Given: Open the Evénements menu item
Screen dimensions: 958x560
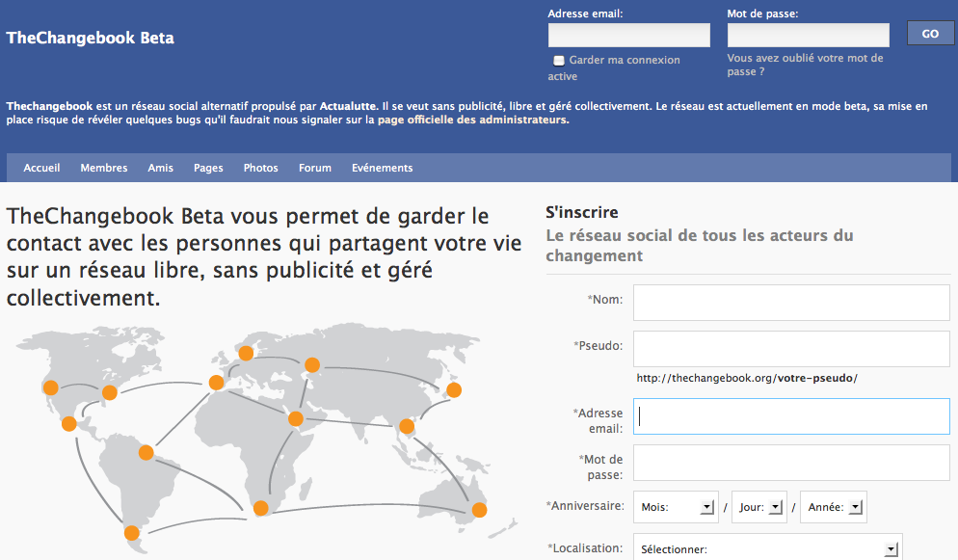Looking at the screenshot, I should (x=382, y=168).
